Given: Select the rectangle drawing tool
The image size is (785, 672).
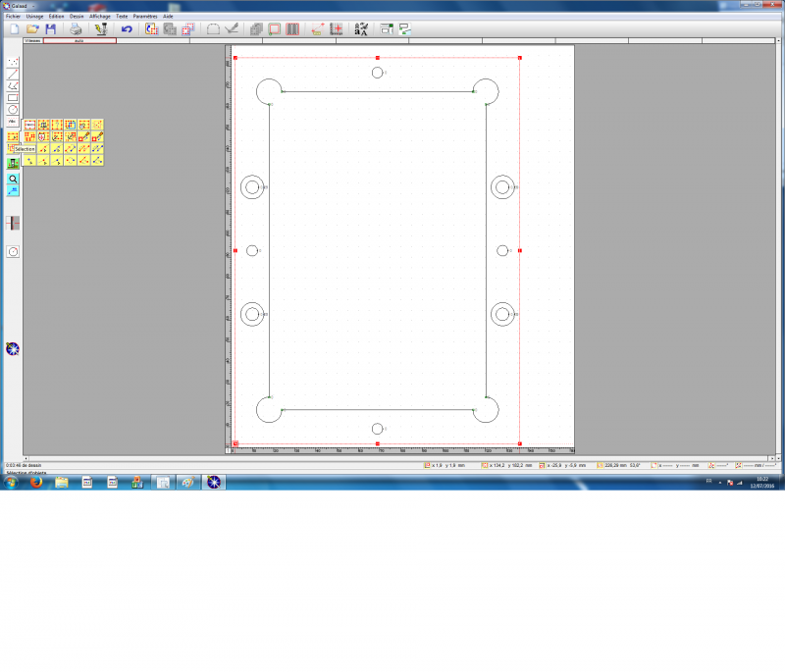Looking at the screenshot, I should coord(13,97).
